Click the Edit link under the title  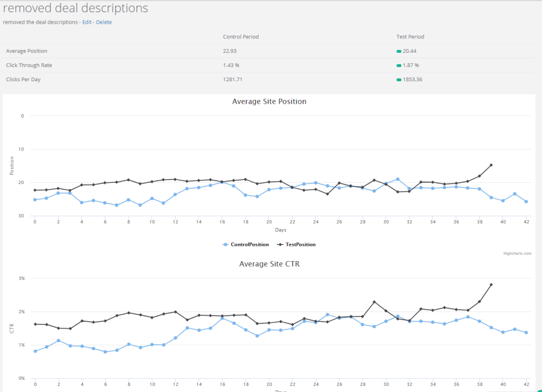click(87, 23)
